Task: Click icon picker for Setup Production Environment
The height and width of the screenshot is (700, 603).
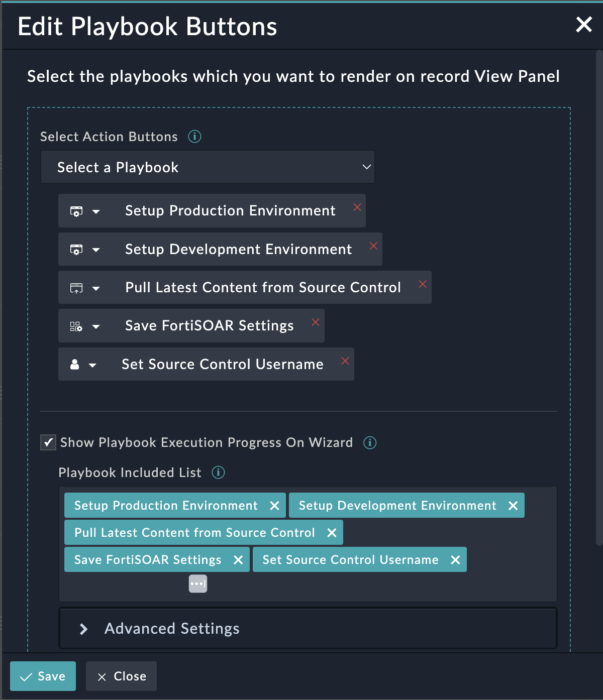Action: click(x=76, y=211)
